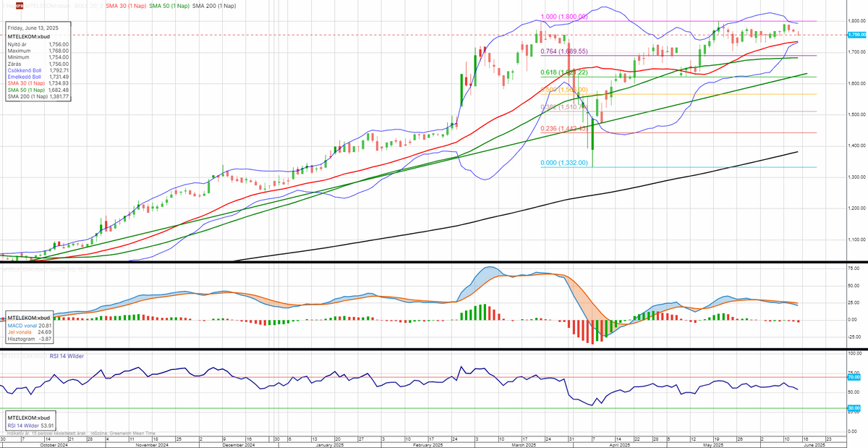The image size is (868, 448).
Task: Select the orange Fibonacci 0.500 label
Action: pos(565,90)
